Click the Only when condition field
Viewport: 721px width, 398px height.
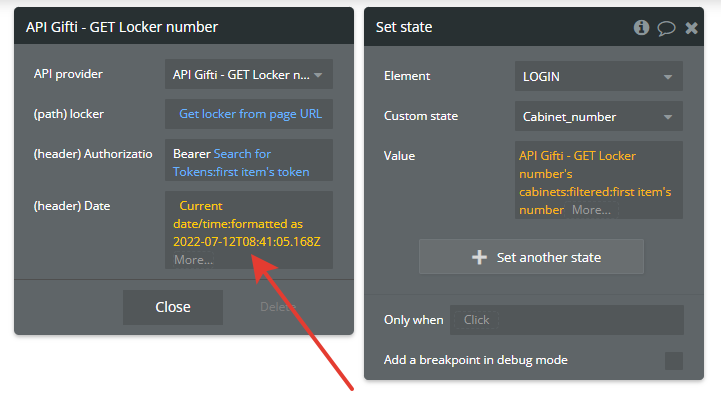566,320
